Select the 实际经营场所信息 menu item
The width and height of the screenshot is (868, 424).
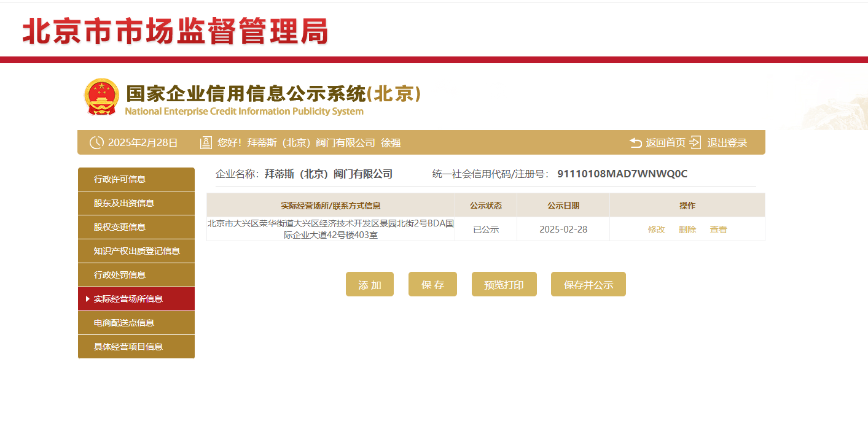pyautogui.click(x=136, y=299)
